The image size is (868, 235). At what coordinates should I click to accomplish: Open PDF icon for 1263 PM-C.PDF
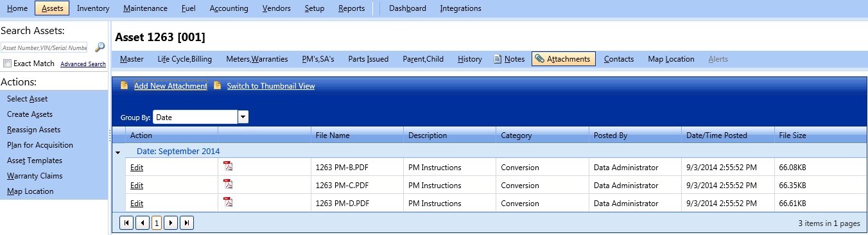228,184
